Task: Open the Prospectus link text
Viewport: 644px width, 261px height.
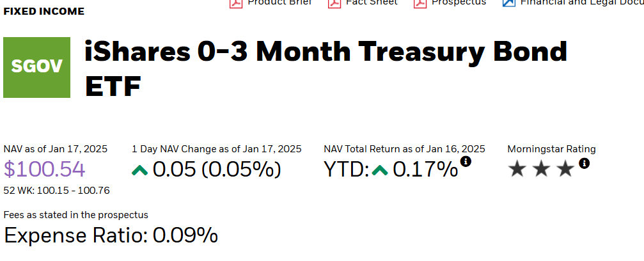Action: tap(459, 3)
